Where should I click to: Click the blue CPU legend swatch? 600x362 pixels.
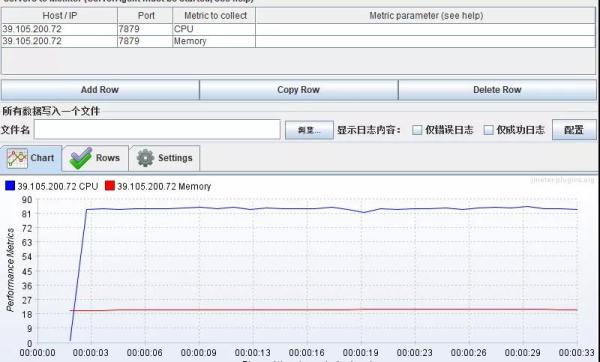tap(10, 186)
